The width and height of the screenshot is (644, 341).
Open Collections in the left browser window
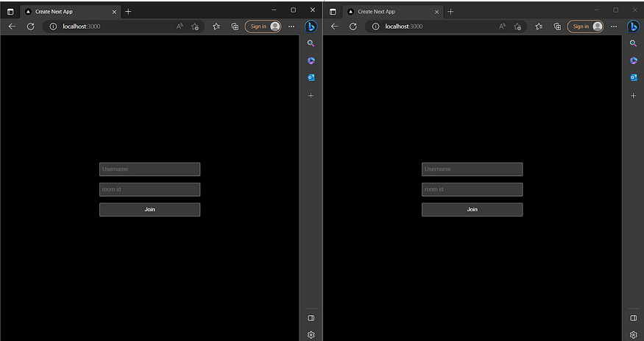tap(235, 27)
